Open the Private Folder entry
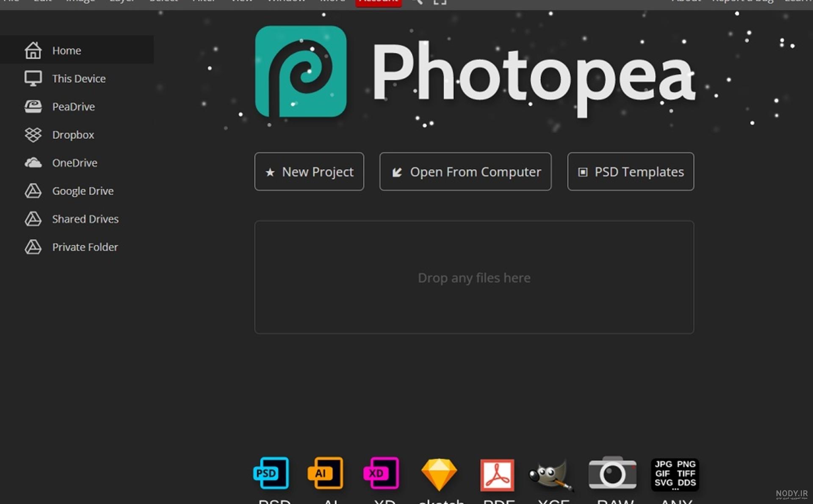The width and height of the screenshot is (813, 504). (x=85, y=247)
